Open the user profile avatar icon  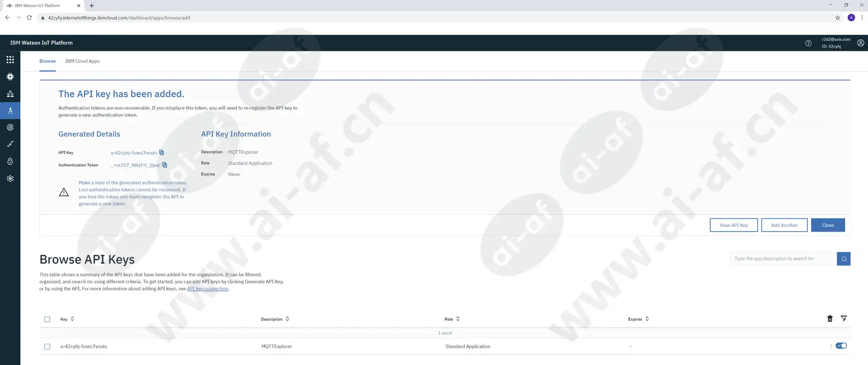coord(860,43)
